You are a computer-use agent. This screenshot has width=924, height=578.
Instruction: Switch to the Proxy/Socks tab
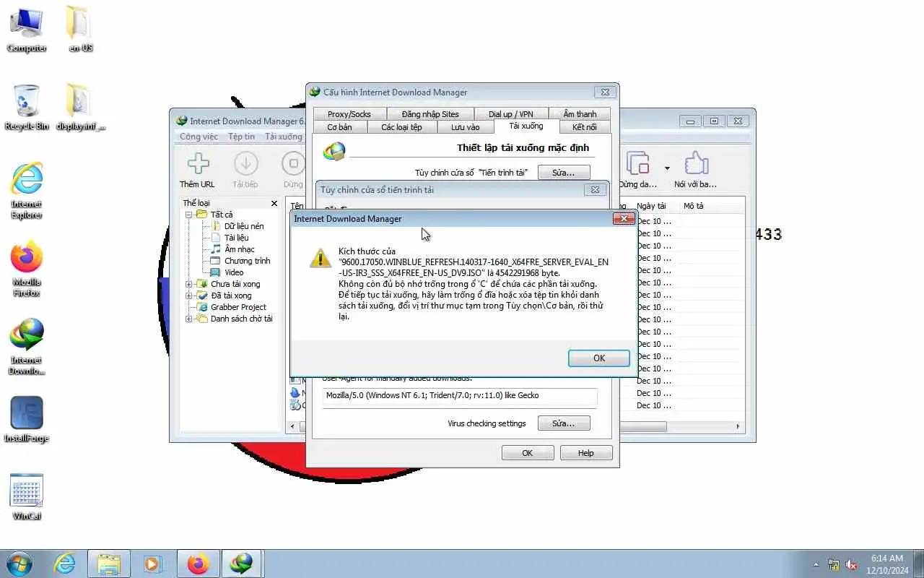[x=349, y=114]
